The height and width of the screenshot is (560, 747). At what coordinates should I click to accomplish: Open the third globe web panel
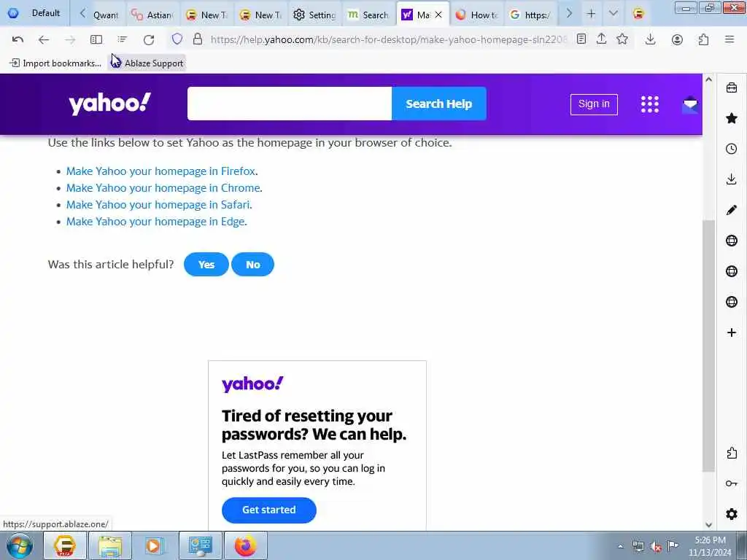[x=732, y=302]
